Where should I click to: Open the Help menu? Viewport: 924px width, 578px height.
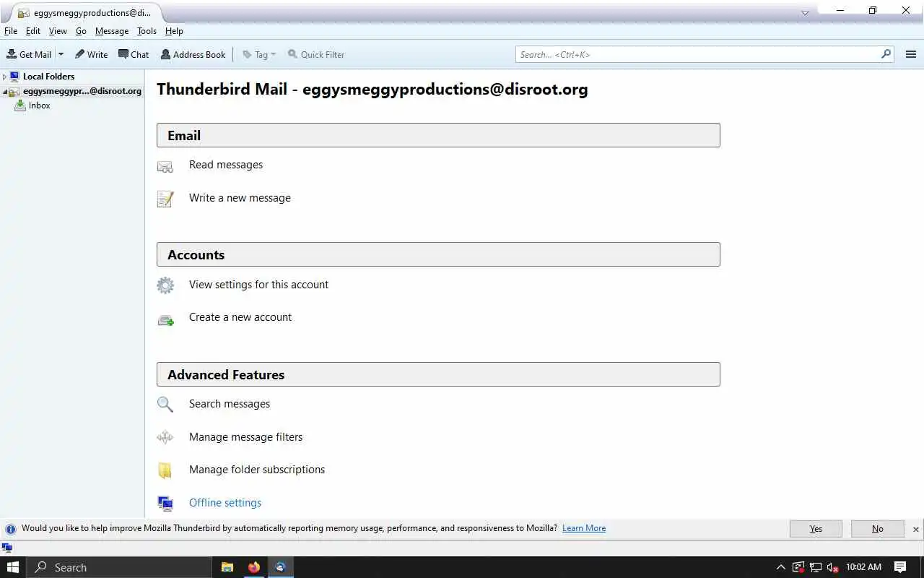174,31
